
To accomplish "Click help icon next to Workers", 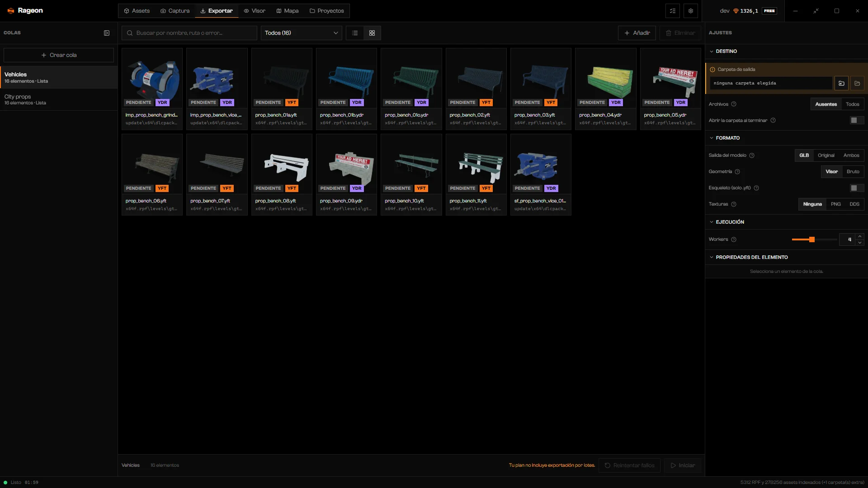I will point(734,239).
